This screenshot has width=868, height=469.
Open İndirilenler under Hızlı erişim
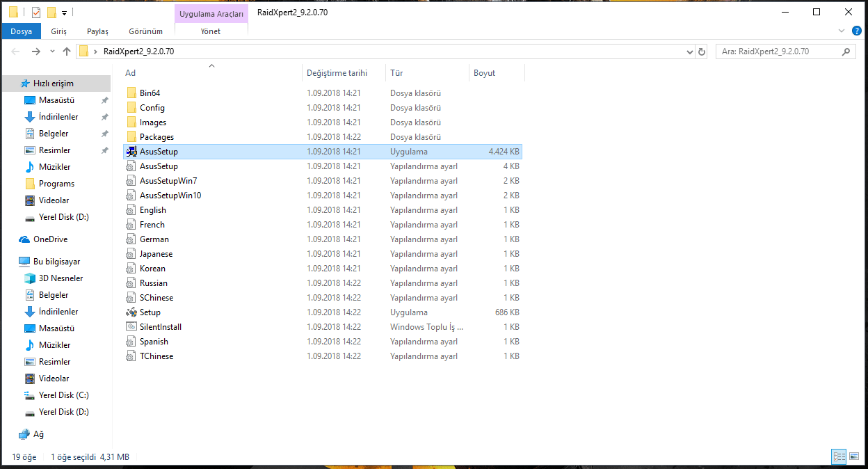pos(58,117)
